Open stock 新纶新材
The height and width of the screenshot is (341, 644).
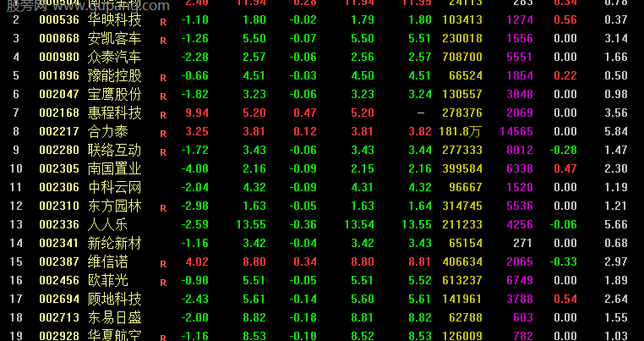point(115,243)
